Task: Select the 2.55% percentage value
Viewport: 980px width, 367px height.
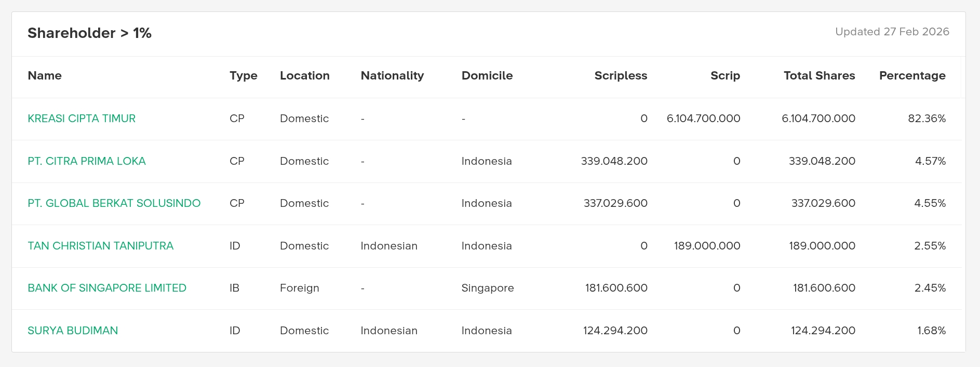Action: click(x=930, y=246)
